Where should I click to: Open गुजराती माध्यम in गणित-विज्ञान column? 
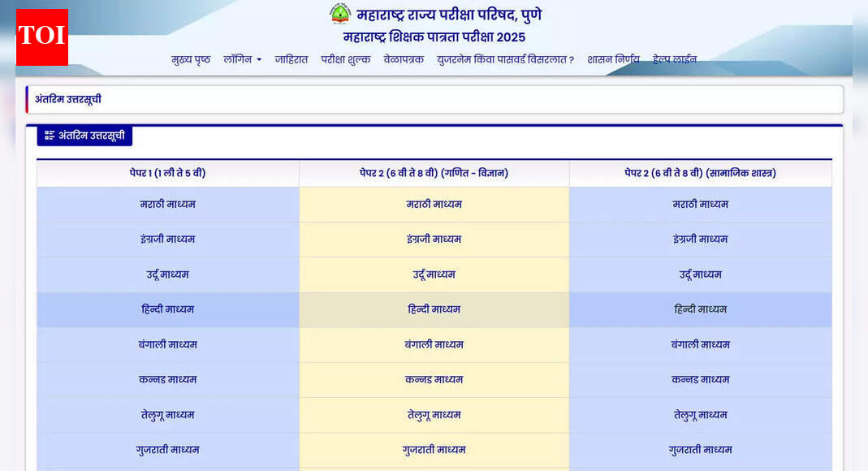click(x=434, y=450)
